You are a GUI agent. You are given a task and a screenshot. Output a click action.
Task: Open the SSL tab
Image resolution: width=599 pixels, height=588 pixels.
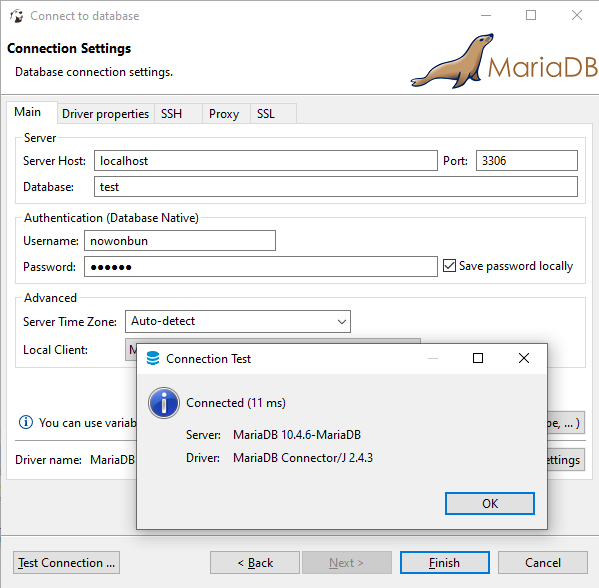tap(266, 114)
